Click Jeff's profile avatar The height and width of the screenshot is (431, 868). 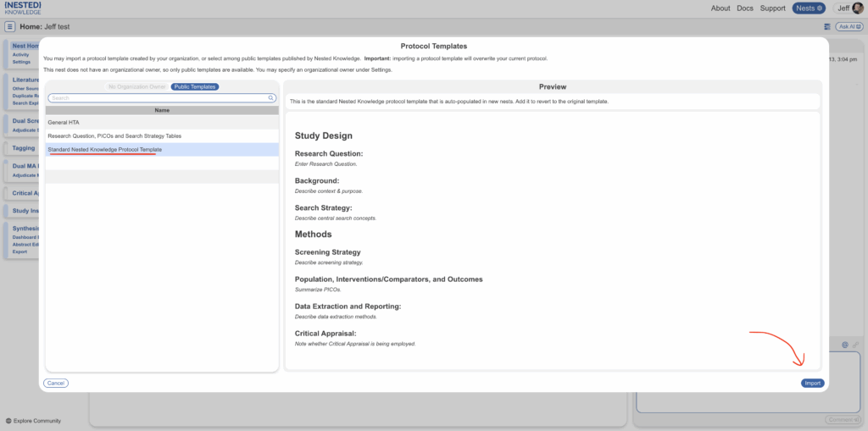point(858,8)
